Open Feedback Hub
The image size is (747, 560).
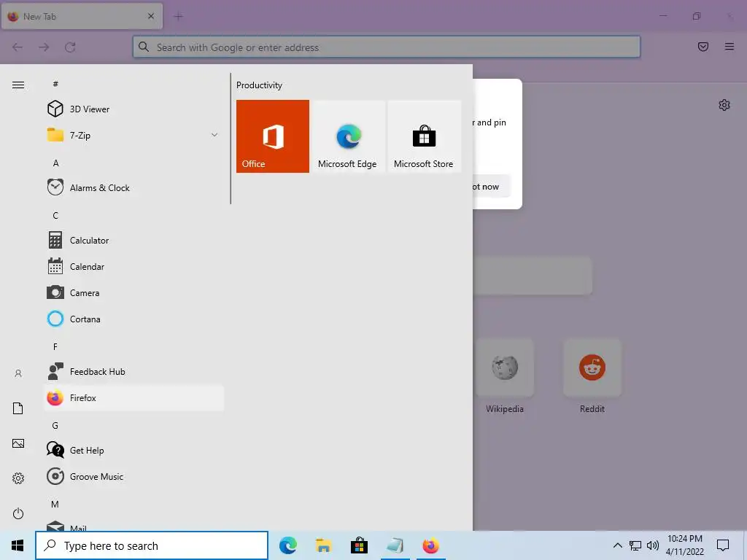134,371
